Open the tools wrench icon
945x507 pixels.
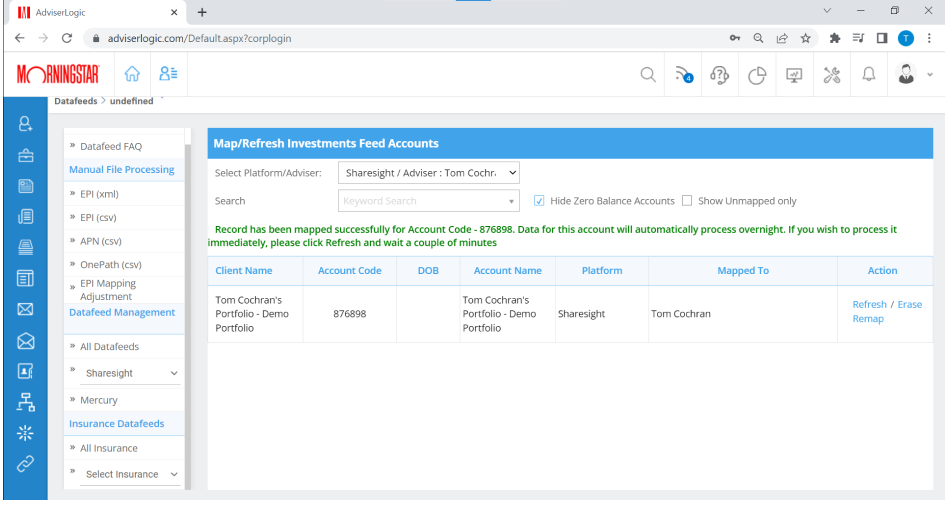(832, 75)
